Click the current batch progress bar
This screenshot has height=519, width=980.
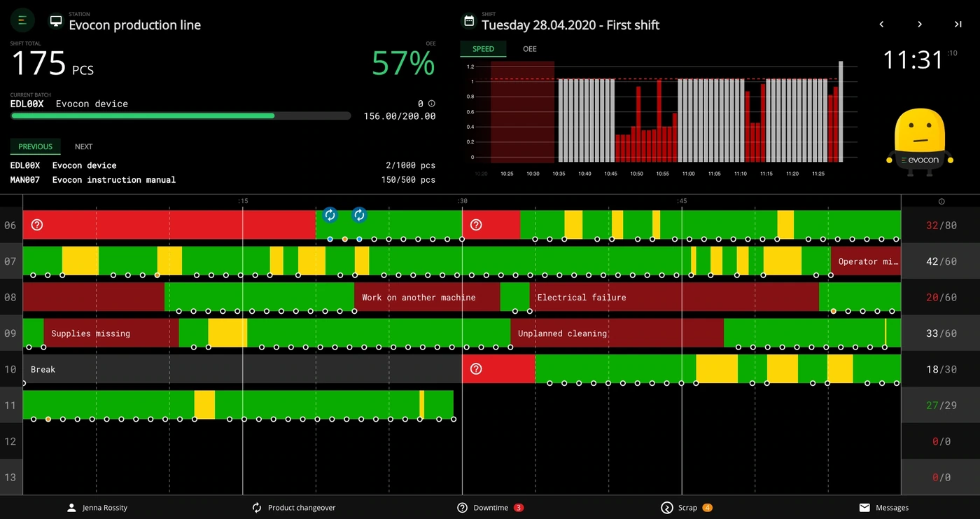pos(181,116)
